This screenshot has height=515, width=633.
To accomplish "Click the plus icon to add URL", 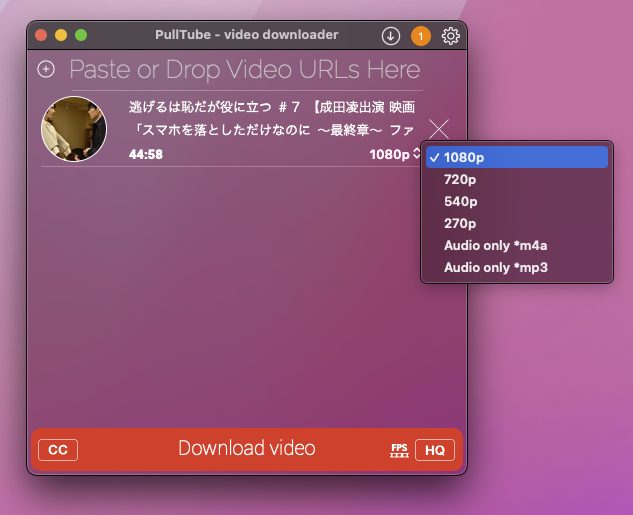I will [x=46, y=70].
